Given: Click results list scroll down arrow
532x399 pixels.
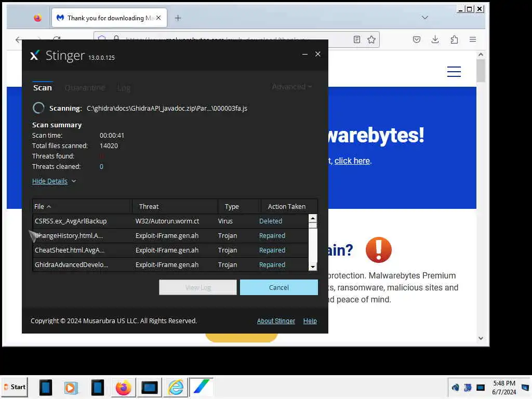Looking at the screenshot, I should [x=313, y=267].
